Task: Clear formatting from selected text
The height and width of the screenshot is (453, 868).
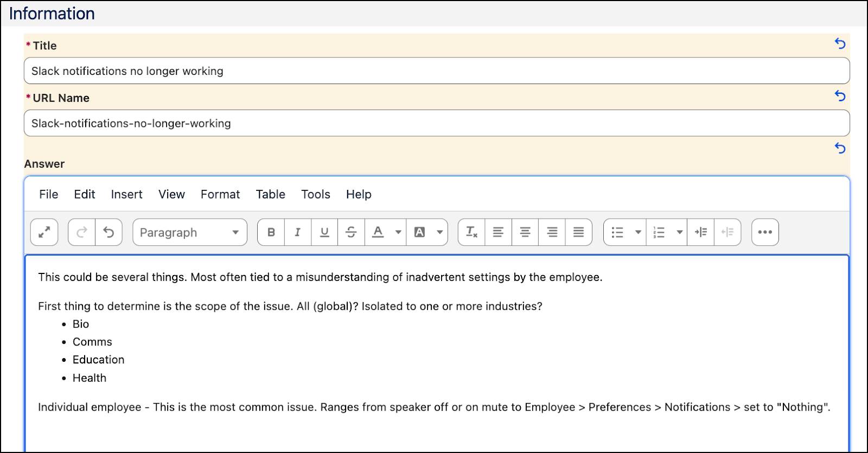Action: (x=471, y=232)
